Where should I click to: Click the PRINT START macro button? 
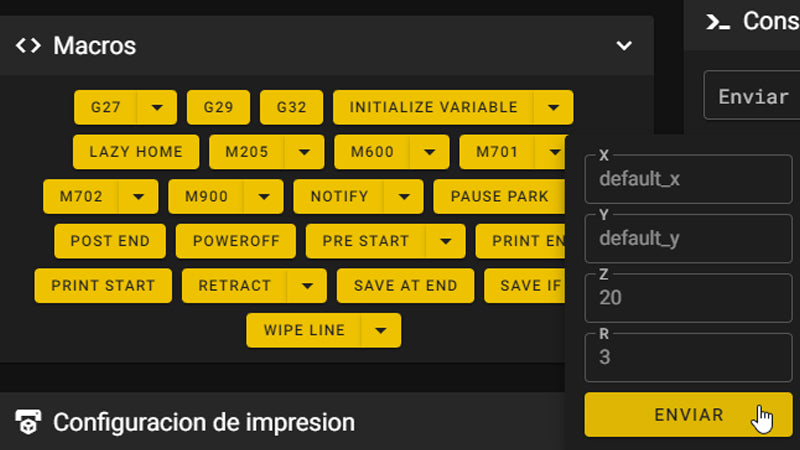103,285
